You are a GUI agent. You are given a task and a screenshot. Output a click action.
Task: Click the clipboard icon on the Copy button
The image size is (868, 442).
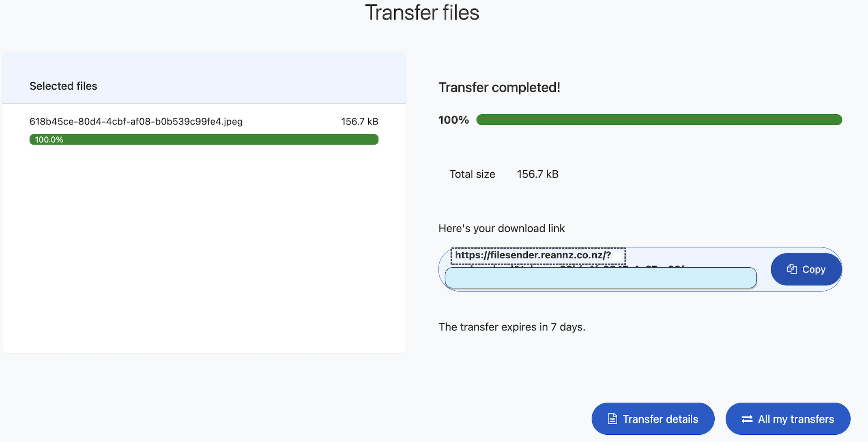[792, 269]
